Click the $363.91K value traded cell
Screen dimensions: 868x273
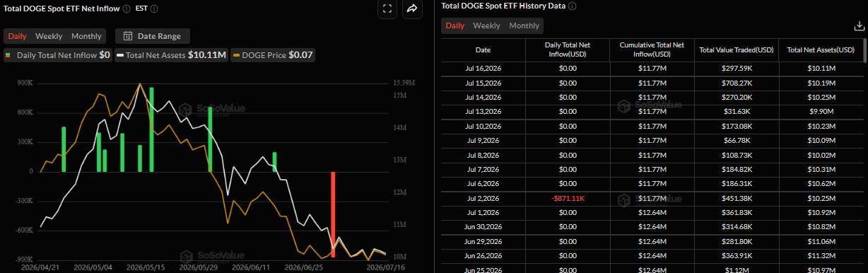[x=736, y=255]
